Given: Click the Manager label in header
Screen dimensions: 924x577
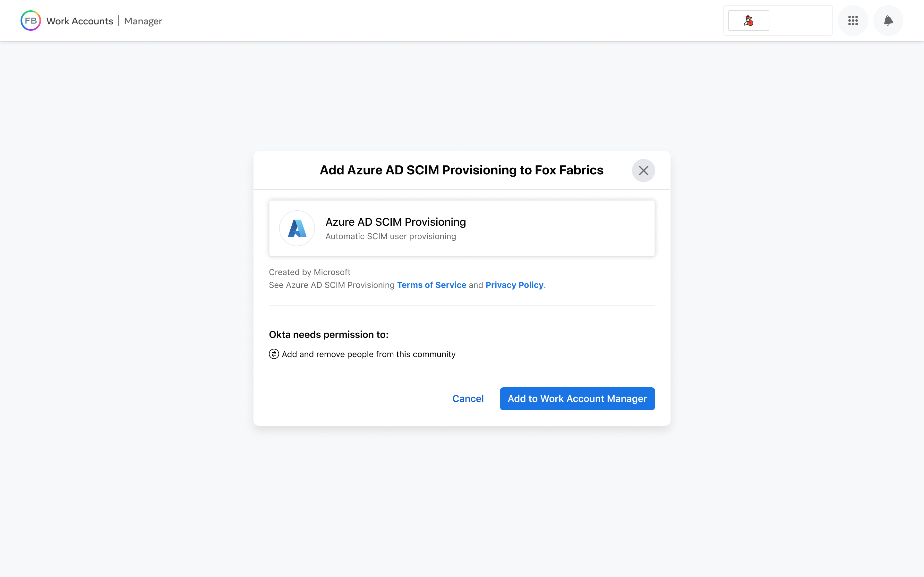Looking at the screenshot, I should [143, 21].
